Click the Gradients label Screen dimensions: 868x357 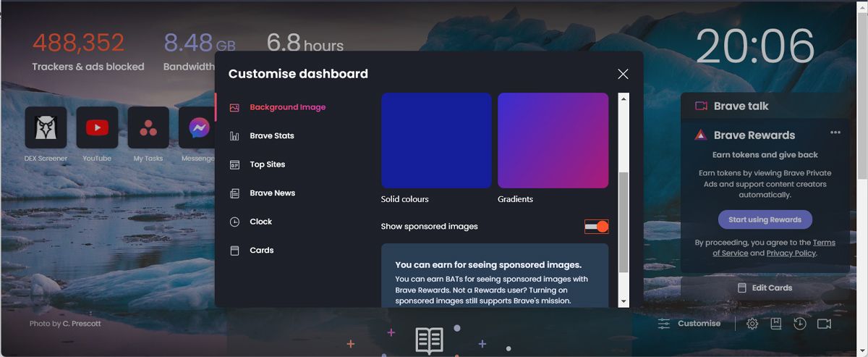[x=515, y=199]
